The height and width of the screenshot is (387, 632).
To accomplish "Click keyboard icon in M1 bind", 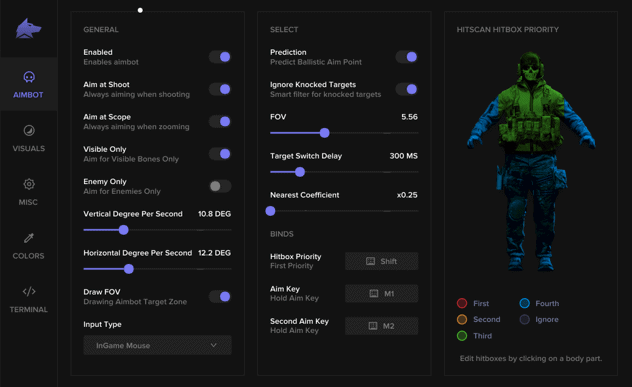I will (374, 293).
